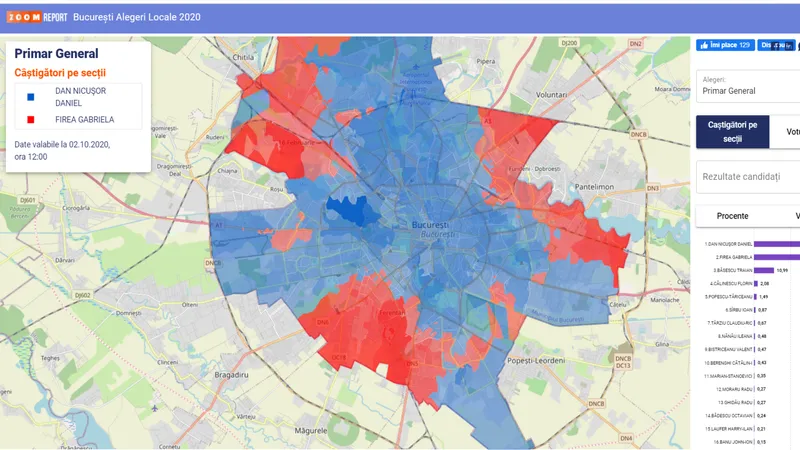Image resolution: width=800 pixels, height=450 pixels.
Task: Click the Băsescu Traian result bar
Action: tap(764, 270)
